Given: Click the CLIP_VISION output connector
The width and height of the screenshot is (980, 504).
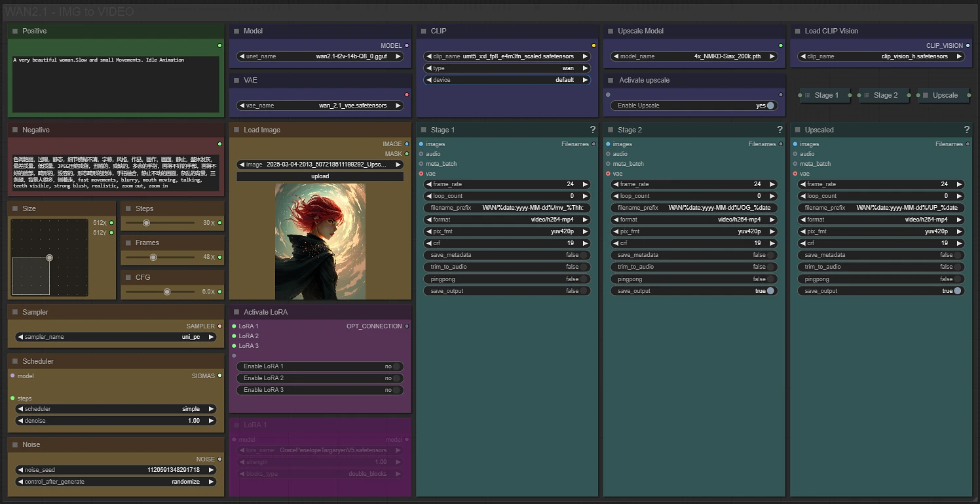Looking at the screenshot, I should 968,46.
